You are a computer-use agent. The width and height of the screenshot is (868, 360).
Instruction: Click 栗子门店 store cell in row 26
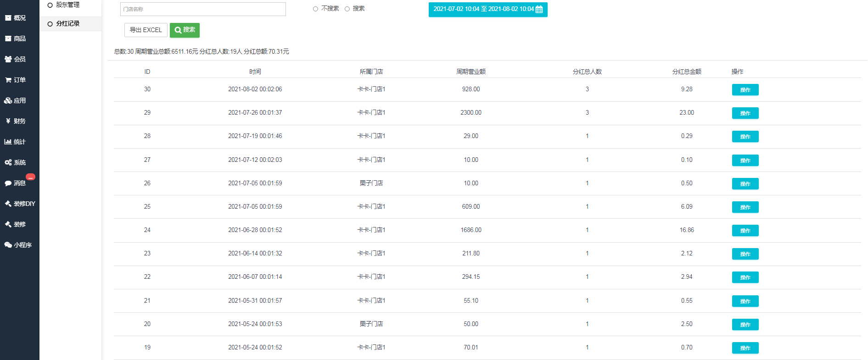click(371, 183)
